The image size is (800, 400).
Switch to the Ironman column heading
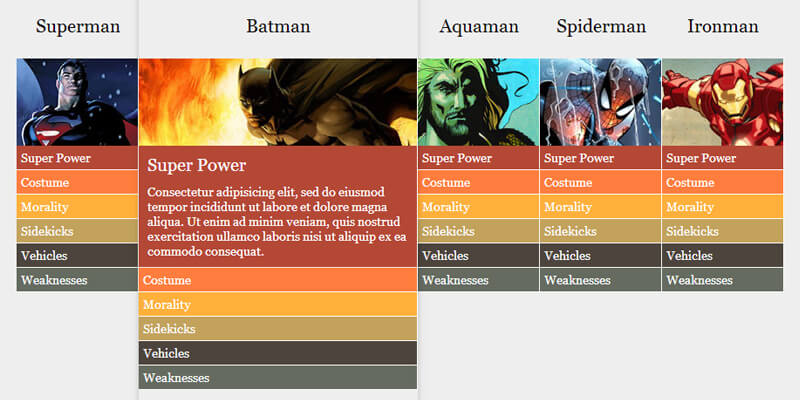click(x=722, y=27)
